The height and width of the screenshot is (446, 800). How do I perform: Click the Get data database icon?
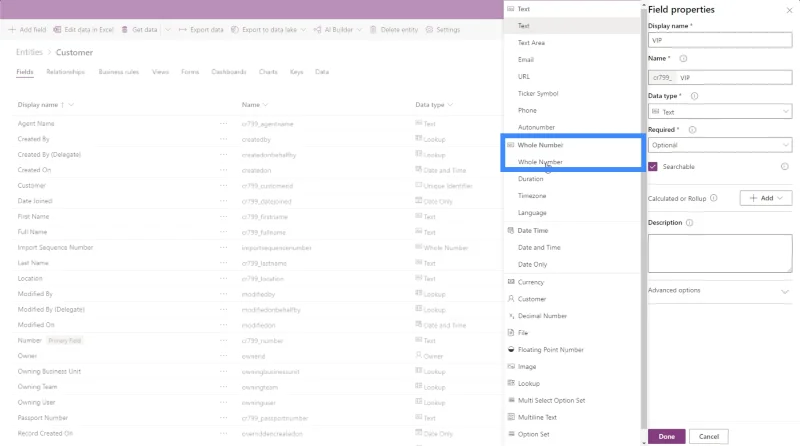point(124,30)
